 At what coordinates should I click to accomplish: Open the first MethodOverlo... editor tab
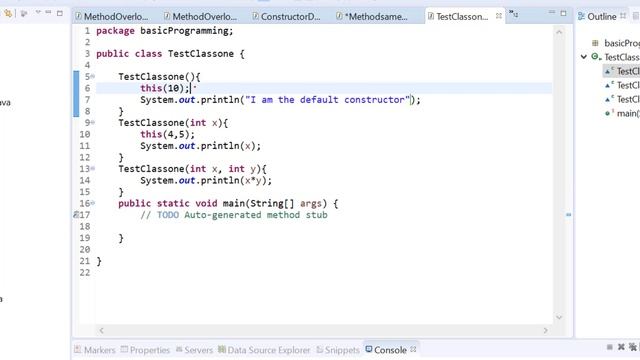pyautogui.click(x=111, y=17)
